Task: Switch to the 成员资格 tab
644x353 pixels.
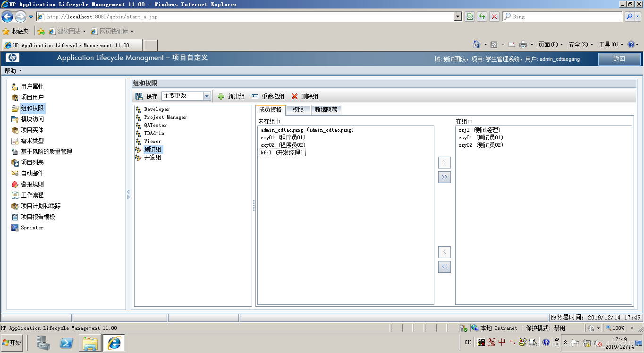Action: click(x=270, y=109)
